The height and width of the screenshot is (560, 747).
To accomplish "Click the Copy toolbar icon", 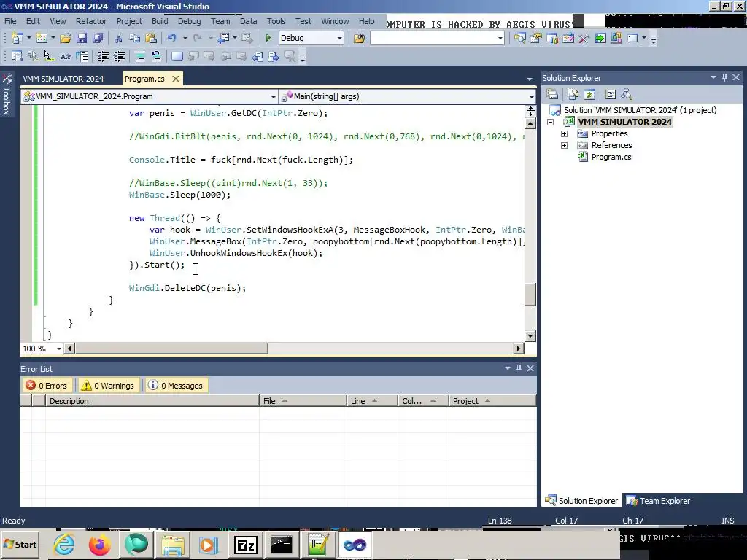I will (x=135, y=38).
